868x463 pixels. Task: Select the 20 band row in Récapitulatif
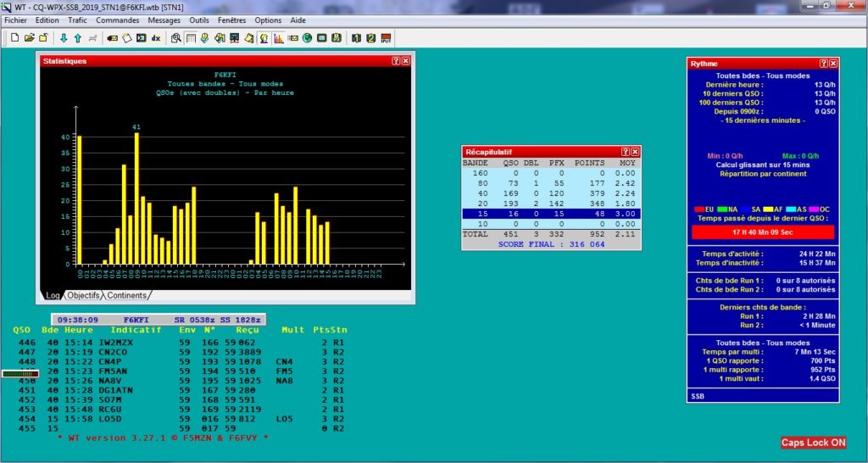click(x=551, y=204)
